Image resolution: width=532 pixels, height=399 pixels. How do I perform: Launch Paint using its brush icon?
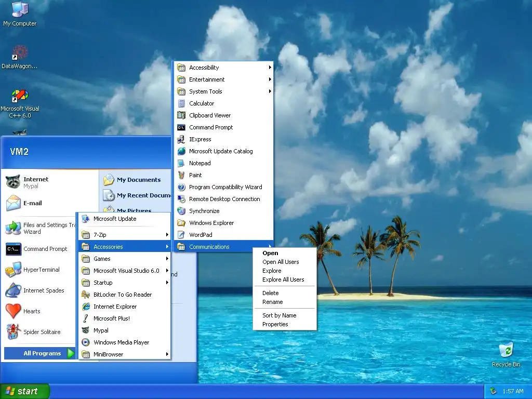point(181,175)
